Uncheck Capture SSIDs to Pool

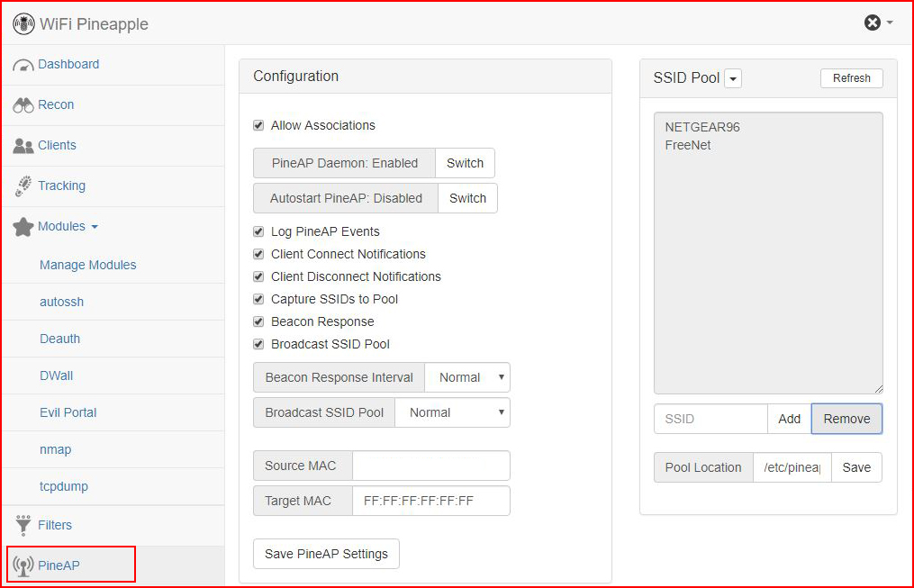coord(258,299)
